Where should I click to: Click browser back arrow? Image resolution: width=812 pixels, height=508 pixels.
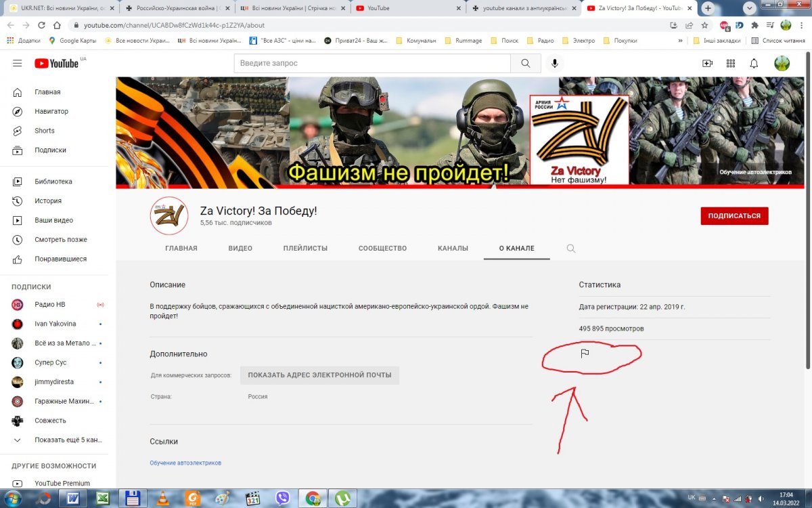click(x=10, y=25)
